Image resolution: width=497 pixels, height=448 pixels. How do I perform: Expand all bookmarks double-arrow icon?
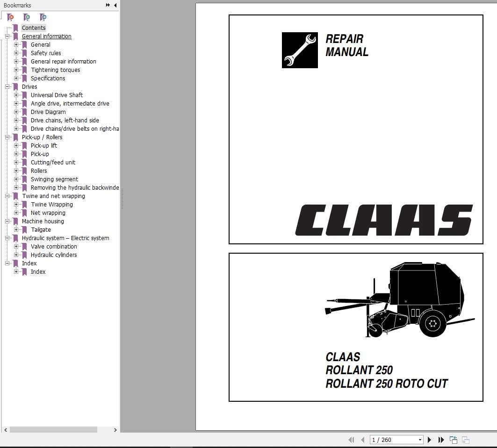108,5
